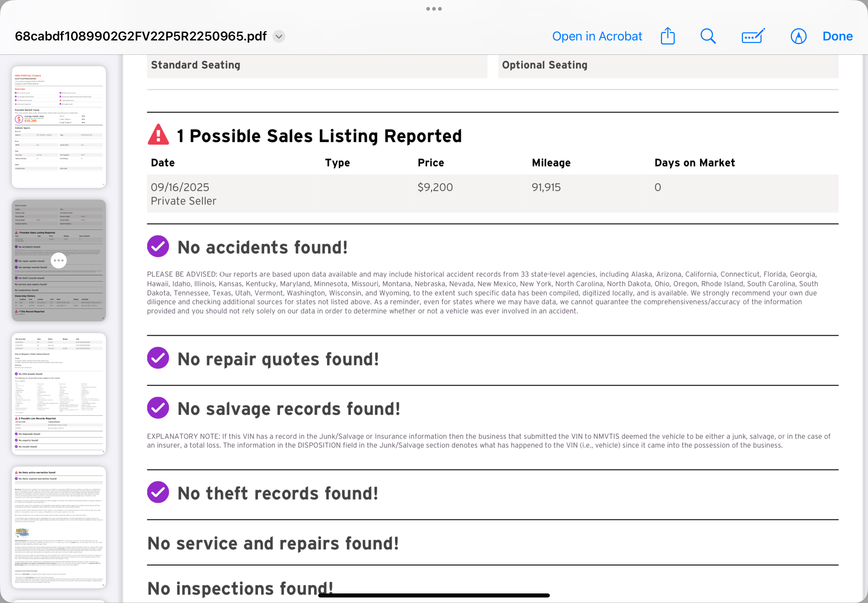
Task: Open the page 2 thumbnail options menu
Action: coord(58,260)
